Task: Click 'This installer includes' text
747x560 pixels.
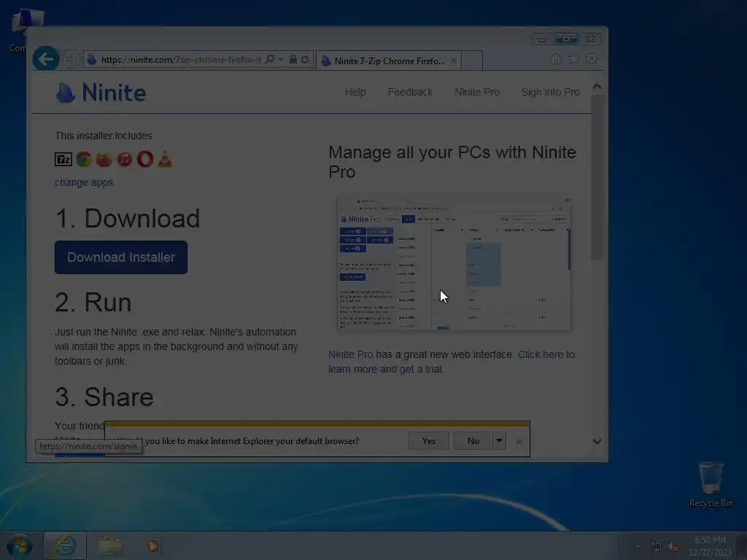Action: [104, 136]
